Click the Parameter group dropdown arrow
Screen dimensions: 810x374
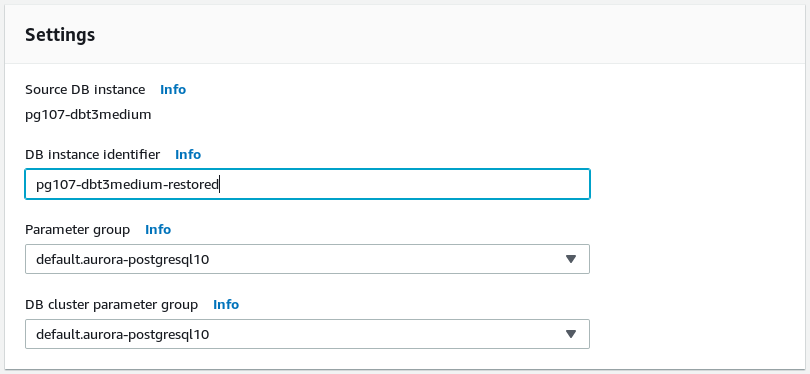pyautogui.click(x=571, y=259)
